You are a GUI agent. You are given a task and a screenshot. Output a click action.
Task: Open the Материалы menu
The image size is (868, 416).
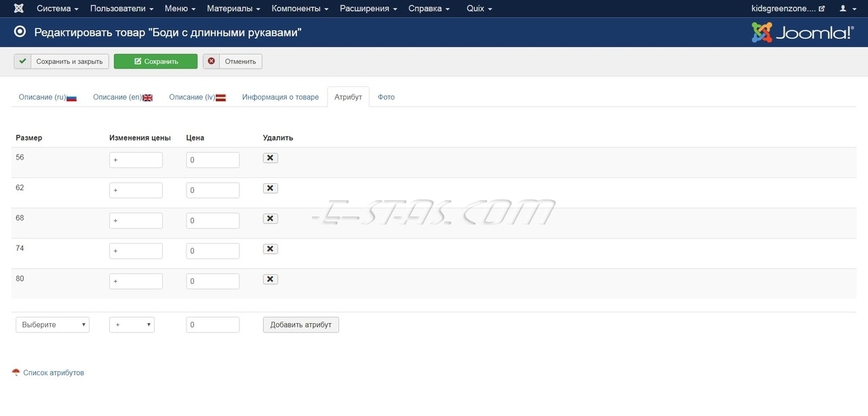[x=234, y=8]
